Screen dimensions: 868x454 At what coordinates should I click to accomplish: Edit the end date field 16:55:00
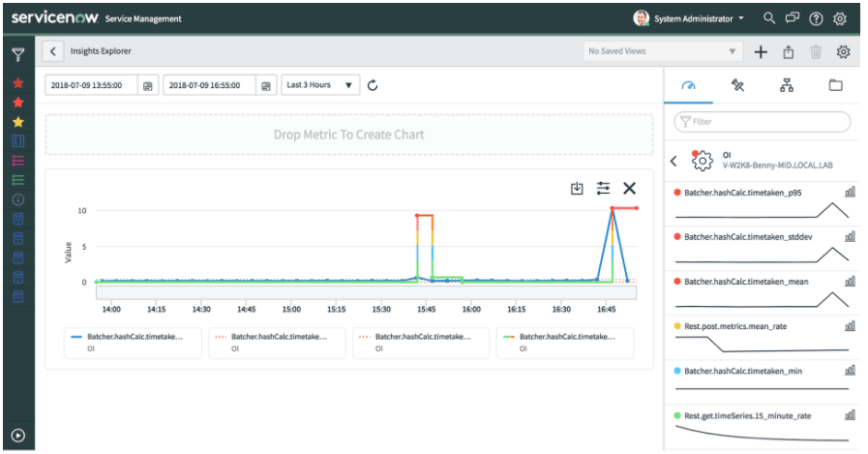(209, 85)
